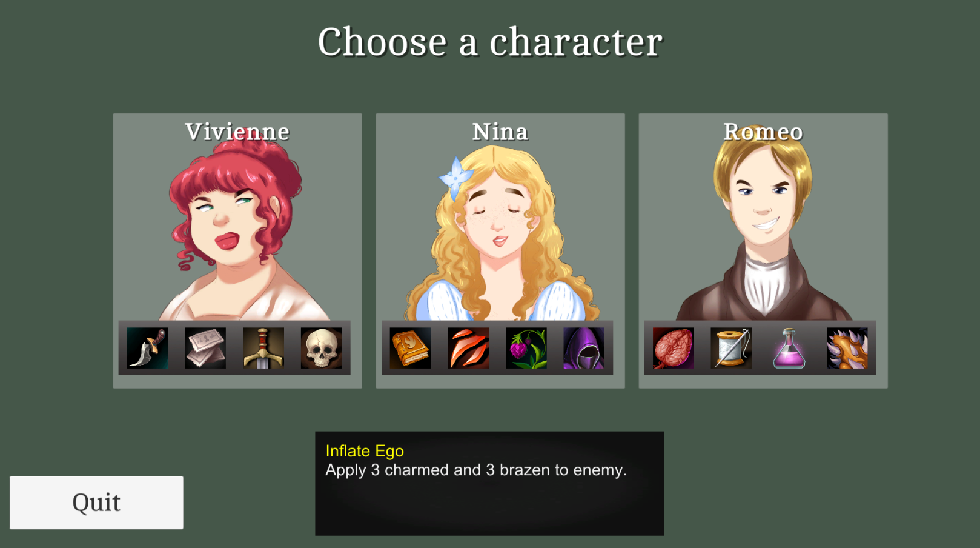Select Nina's red claw slash icon

[468, 348]
